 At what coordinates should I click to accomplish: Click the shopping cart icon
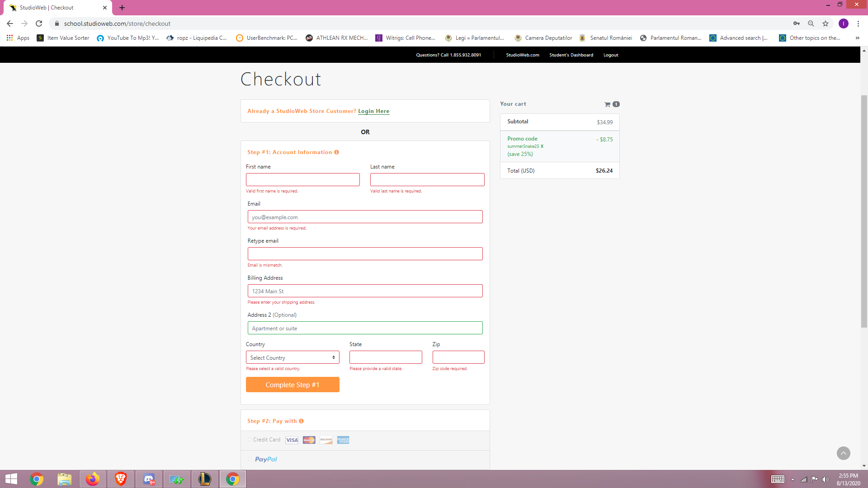tap(607, 104)
